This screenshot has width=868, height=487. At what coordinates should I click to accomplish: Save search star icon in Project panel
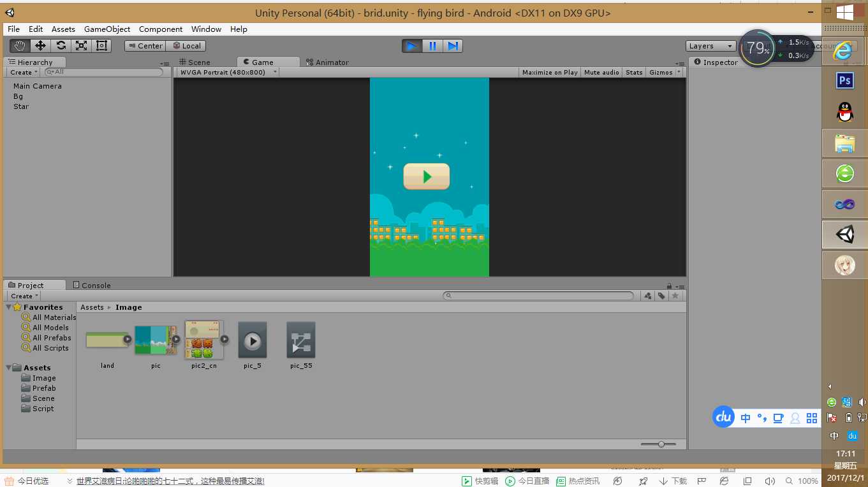coord(675,296)
